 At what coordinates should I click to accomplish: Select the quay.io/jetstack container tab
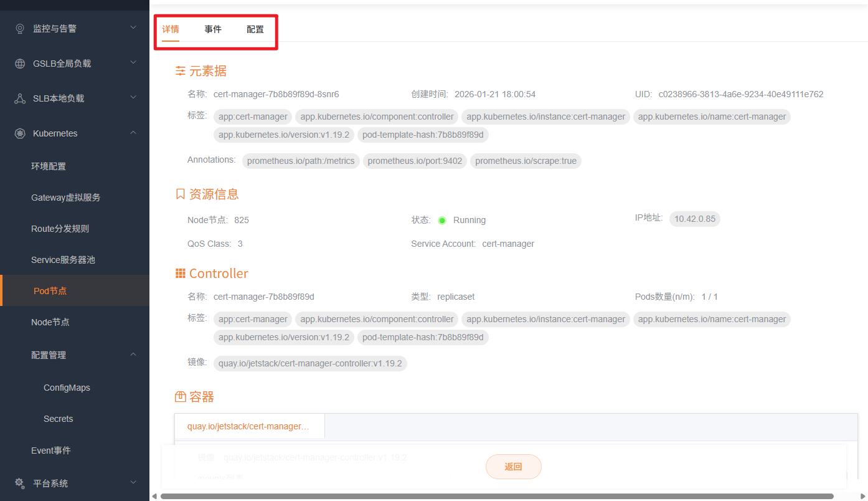pyautogui.click(x=249, y=426)
